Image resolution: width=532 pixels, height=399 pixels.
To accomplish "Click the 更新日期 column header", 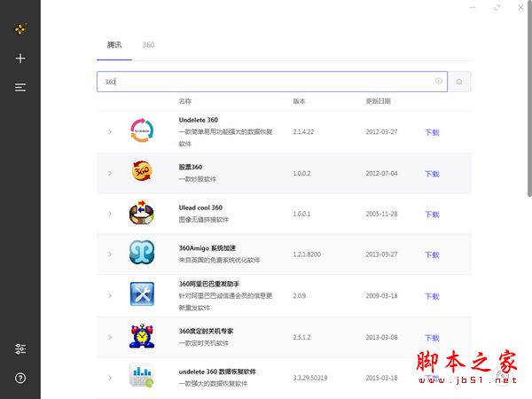I will click(378, 101).
